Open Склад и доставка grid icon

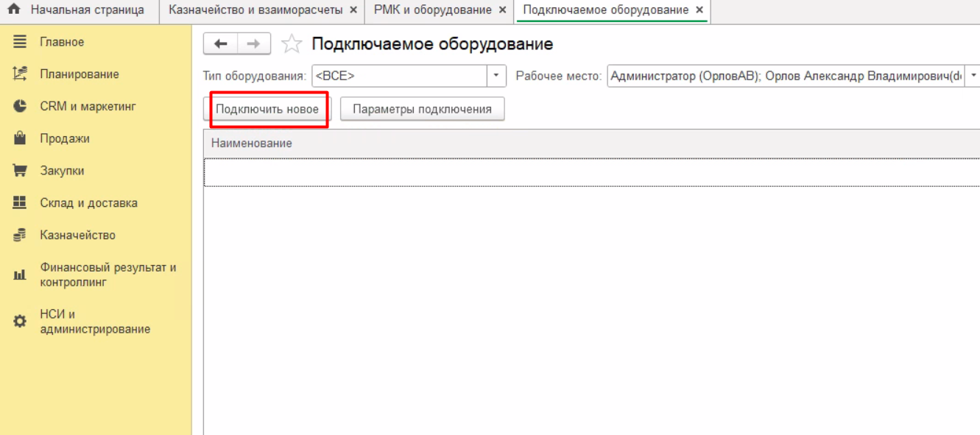coord(20,203)
